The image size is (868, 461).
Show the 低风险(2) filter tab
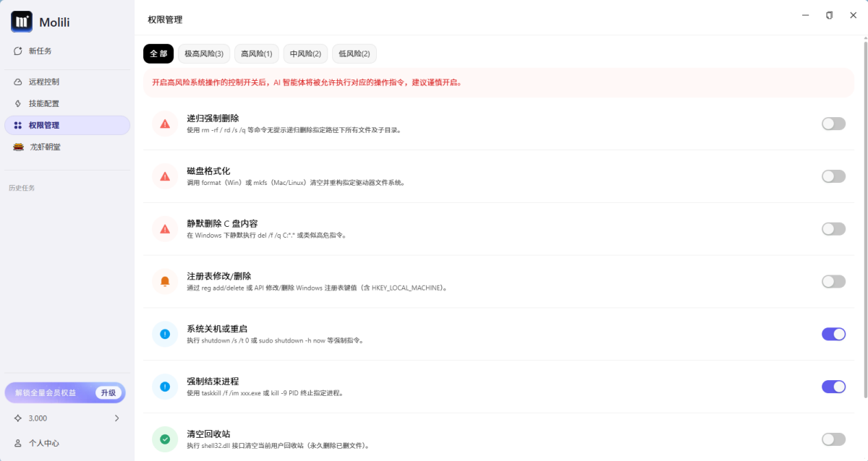[x=354, y=53]
